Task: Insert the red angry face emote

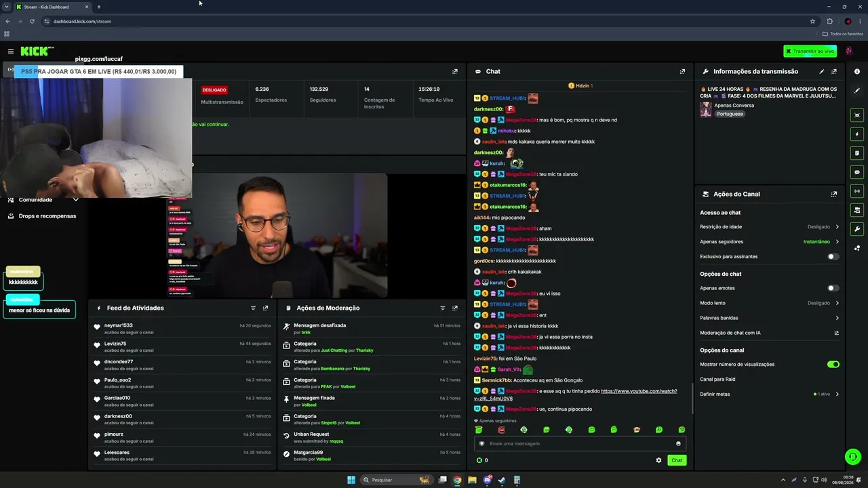Action: 501,430
